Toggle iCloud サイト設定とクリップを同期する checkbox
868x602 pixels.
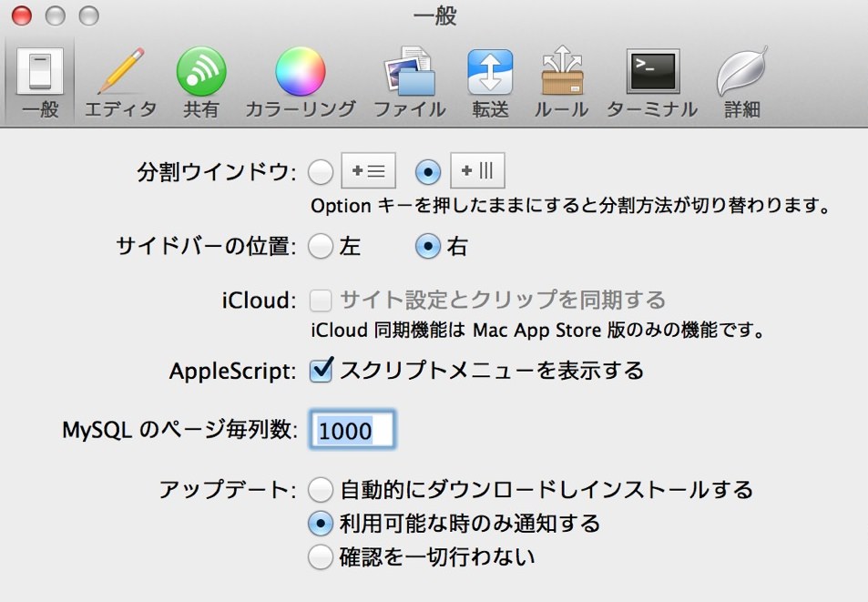click(x=321, y=301)
